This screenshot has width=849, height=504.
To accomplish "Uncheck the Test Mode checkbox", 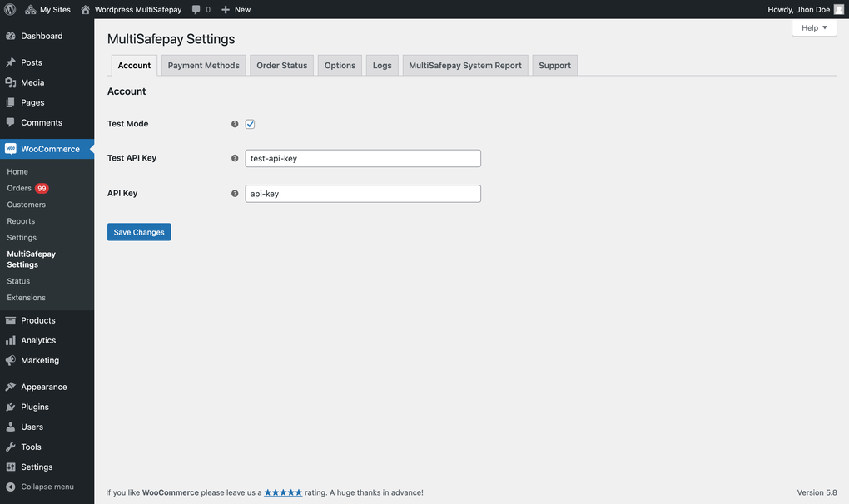I will click(x=250, y=123).
